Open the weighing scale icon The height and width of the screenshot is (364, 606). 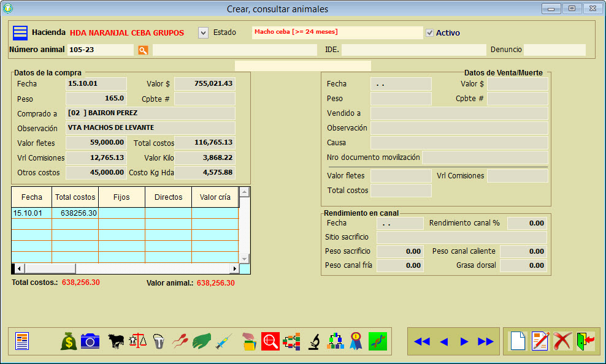[x=138, y=341]
